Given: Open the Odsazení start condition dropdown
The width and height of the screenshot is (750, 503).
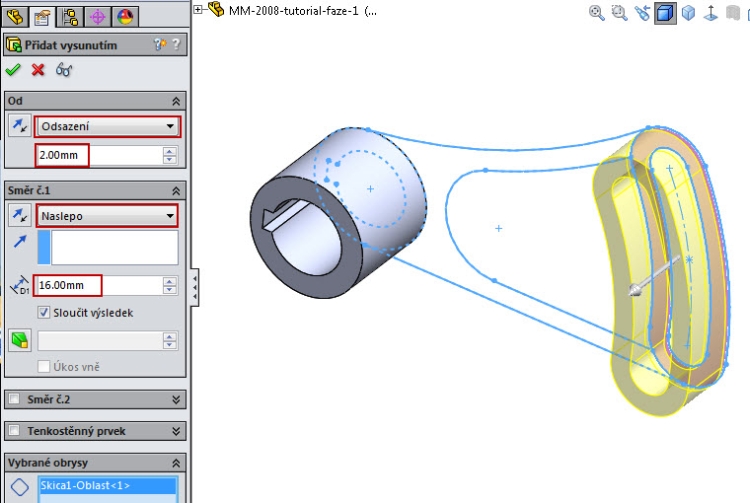Looking at the screenshot, I should tap(108, 127).
